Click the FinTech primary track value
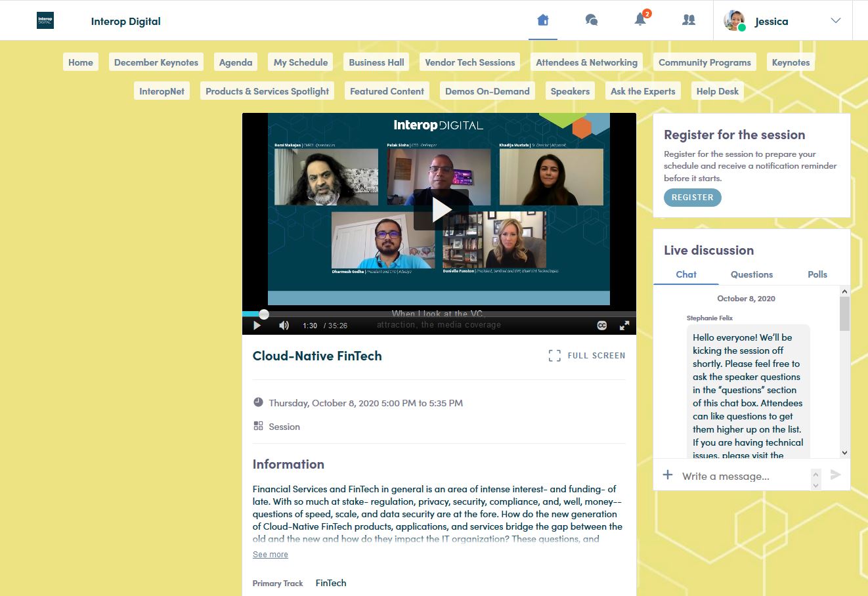The image size is (868, 596). (331, 583)
